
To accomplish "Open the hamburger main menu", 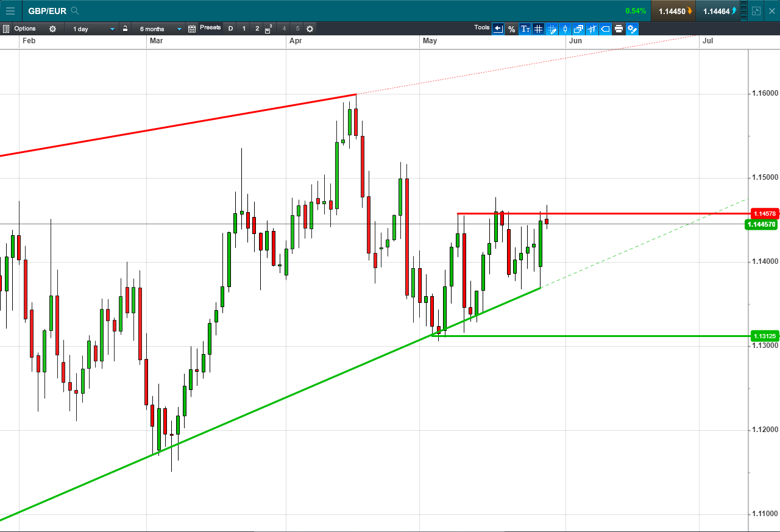I will pos(10,11).
